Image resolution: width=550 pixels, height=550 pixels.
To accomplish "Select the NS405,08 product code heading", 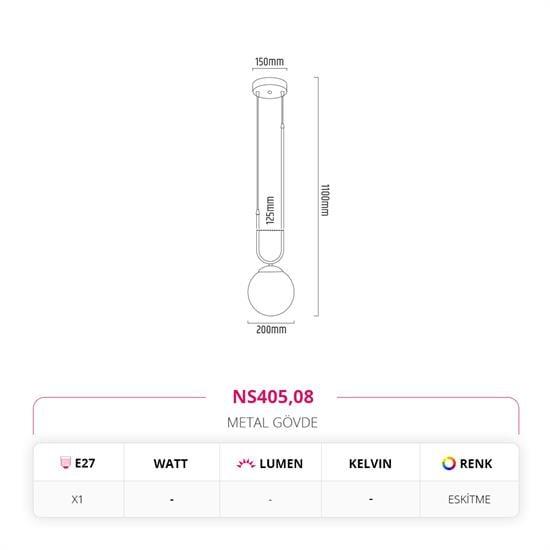I will tap(273, 397).
